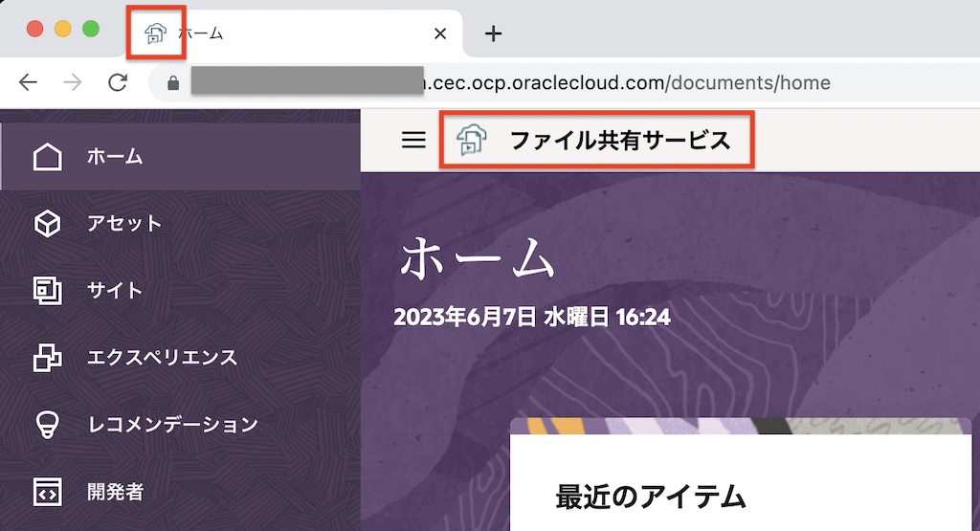The height and width of the screenshot is (531, 980).
Task: Click the 最近のアイテム heading
Action: click(651, 498)
